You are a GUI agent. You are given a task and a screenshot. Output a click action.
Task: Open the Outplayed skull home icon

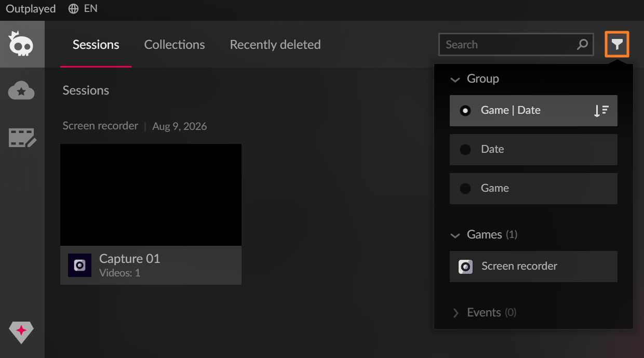click(x=21, y=44)
